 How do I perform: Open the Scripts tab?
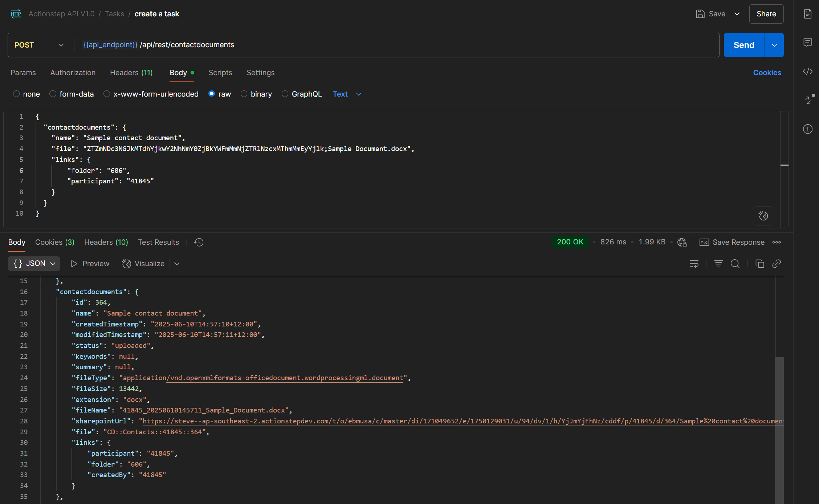click(220, 73)
